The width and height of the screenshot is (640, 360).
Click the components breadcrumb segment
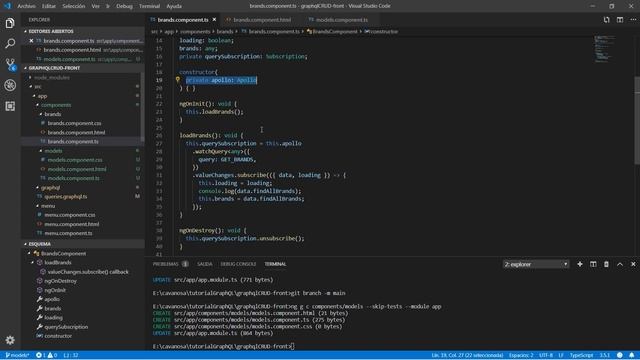tap(195, 31)
